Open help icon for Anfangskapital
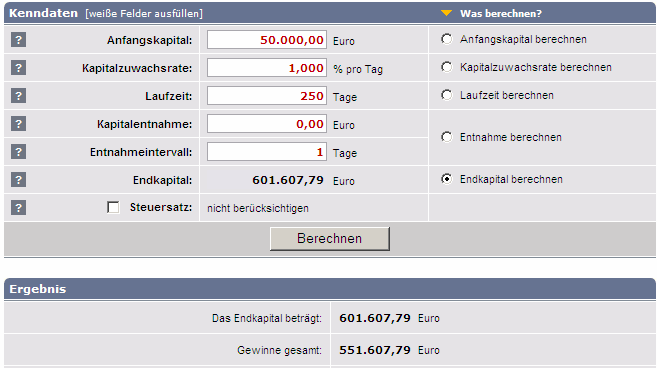Screen dimensions: 657x368 [18, 40]
